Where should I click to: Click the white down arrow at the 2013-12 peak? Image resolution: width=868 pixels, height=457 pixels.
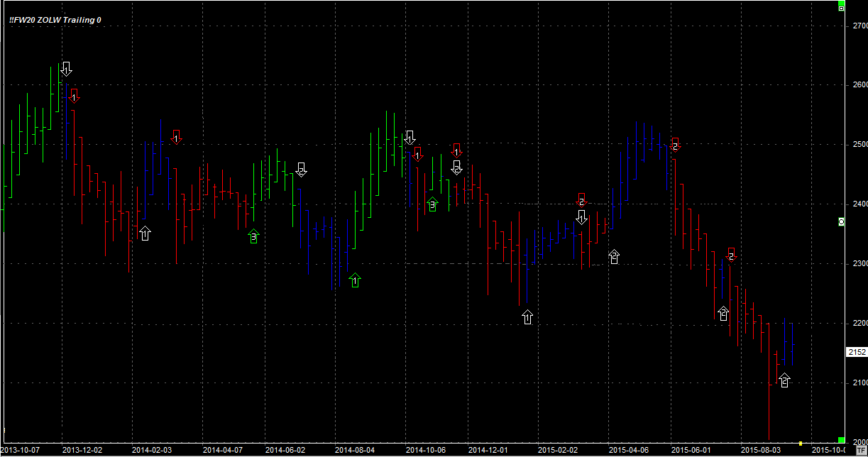[66, 69]
